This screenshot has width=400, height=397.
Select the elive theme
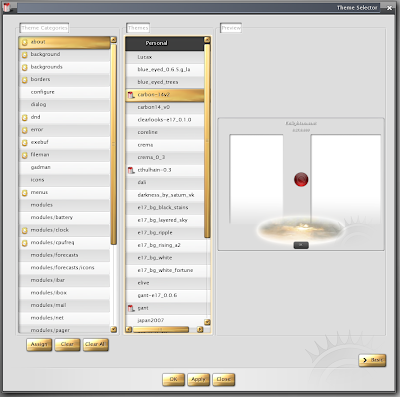(165, 283)
